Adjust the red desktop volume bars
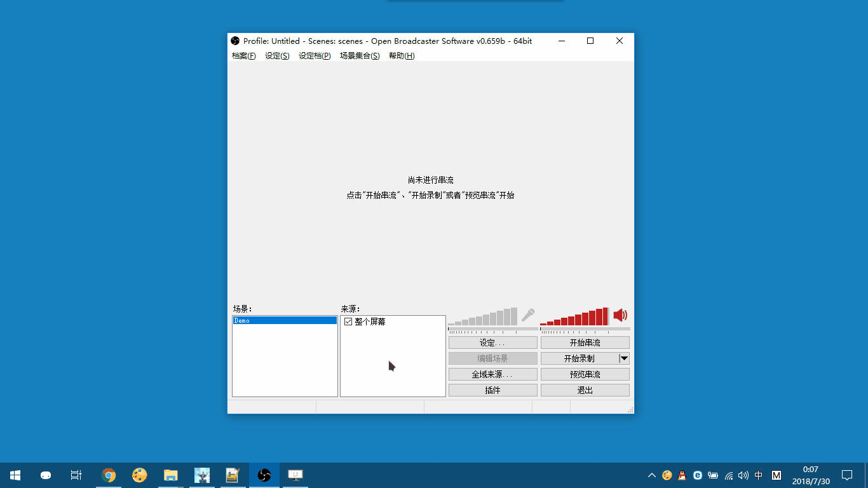Image resolution: width=868 pixels, height=488 pixels. (574, 317)
